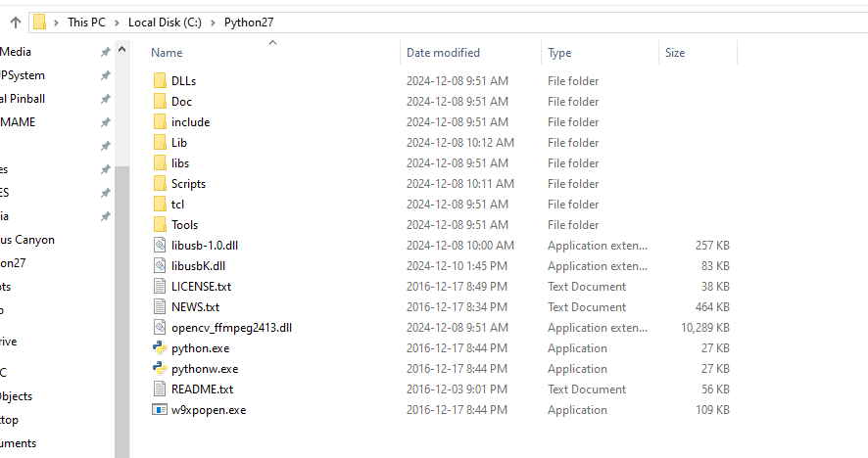Screen dimensions: 868x458
Task: Sort files by the Name column
Action: pos(167,53)
